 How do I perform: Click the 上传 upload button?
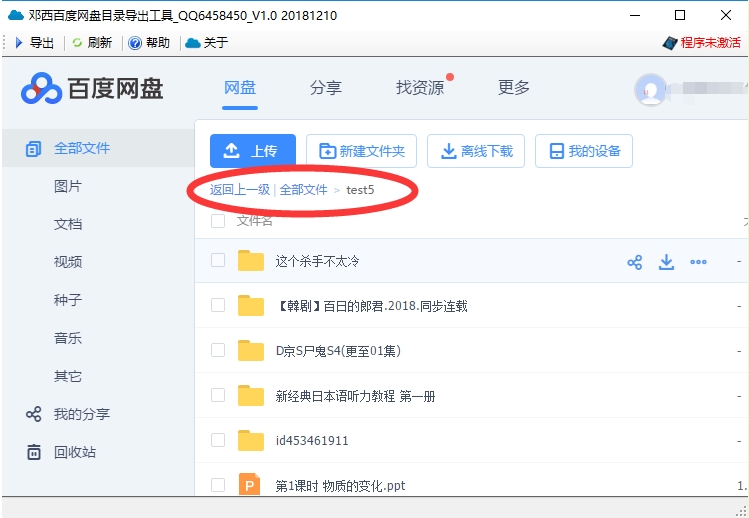point(253,151)
